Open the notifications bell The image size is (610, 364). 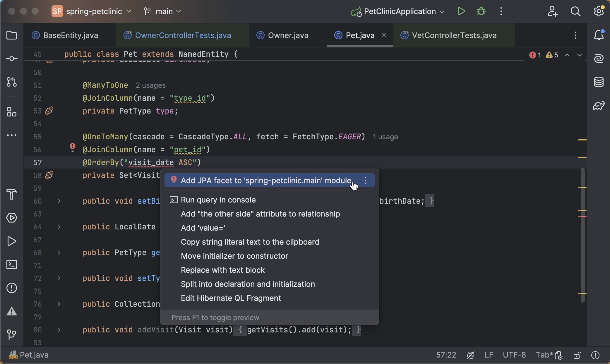(x=599, y=35)
